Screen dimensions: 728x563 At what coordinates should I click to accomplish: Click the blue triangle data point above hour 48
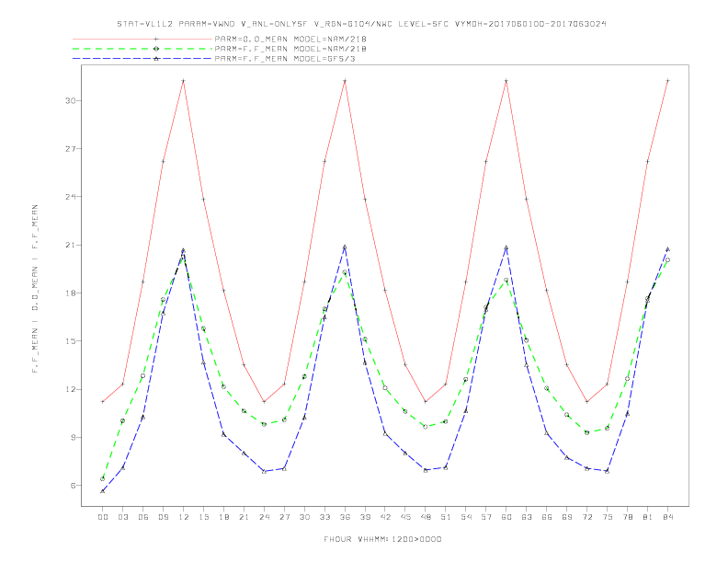click(x=426, y=470)
